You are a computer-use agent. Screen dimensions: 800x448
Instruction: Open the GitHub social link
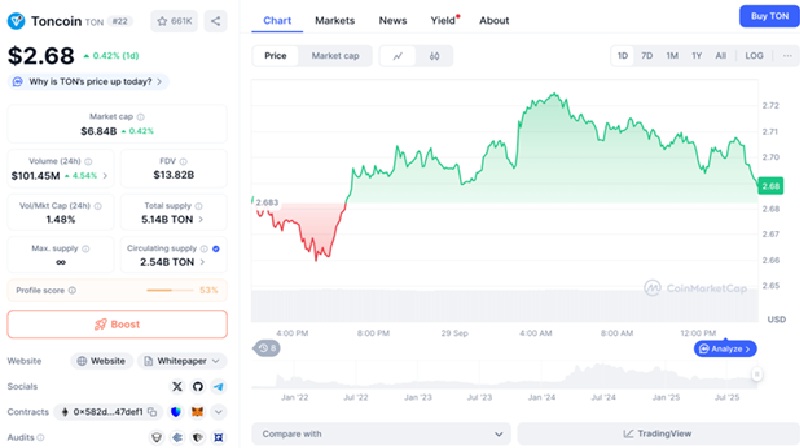click(198, 386)
